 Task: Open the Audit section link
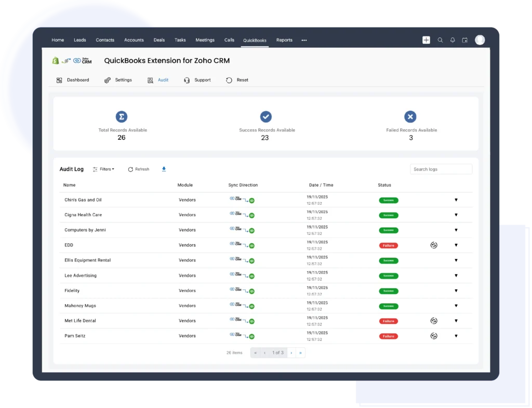[162, 80]
